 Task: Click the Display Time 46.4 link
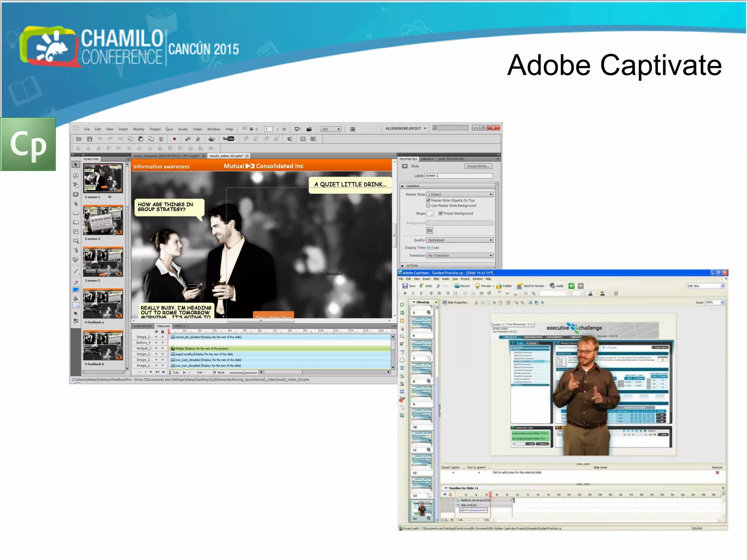[430, 248]
